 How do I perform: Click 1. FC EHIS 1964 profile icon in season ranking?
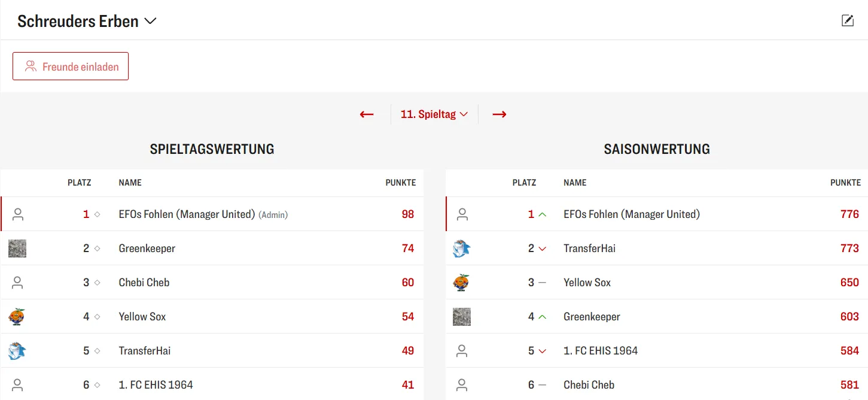coord(461,351)
